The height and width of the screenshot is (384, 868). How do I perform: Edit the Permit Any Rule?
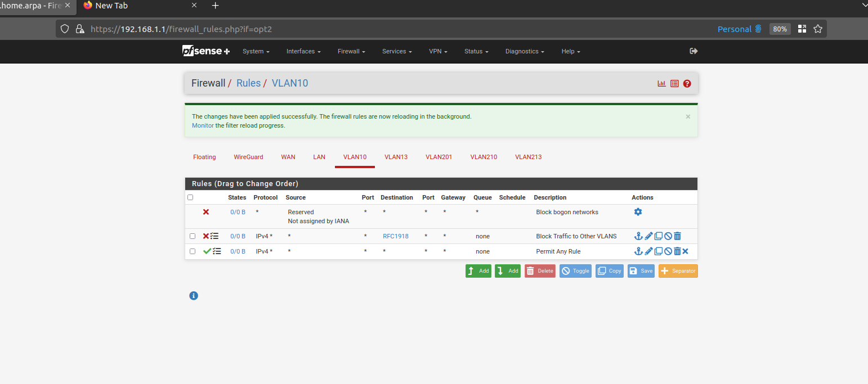coord(648,251)
